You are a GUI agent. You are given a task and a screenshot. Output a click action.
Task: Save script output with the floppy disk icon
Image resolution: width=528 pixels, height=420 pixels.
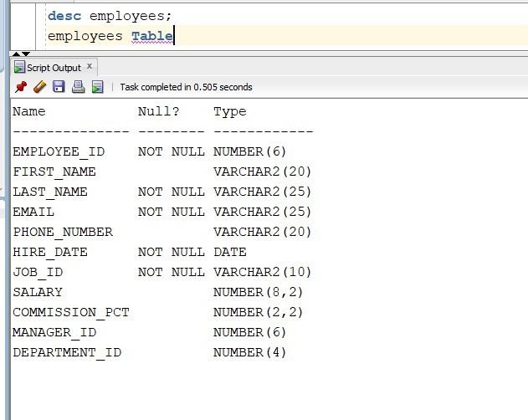[59, 87]
